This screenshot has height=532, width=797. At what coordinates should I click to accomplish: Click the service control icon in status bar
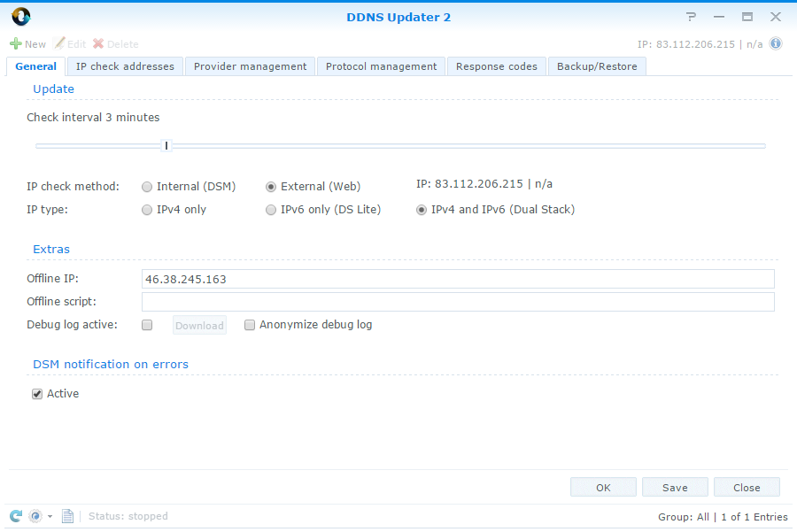[x=35, y=516]
